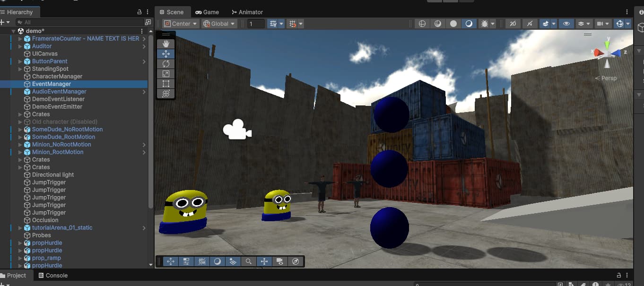
Task: Click the grid and snap overlay icon
Action: pyautogui.click(x=202, y=261)
